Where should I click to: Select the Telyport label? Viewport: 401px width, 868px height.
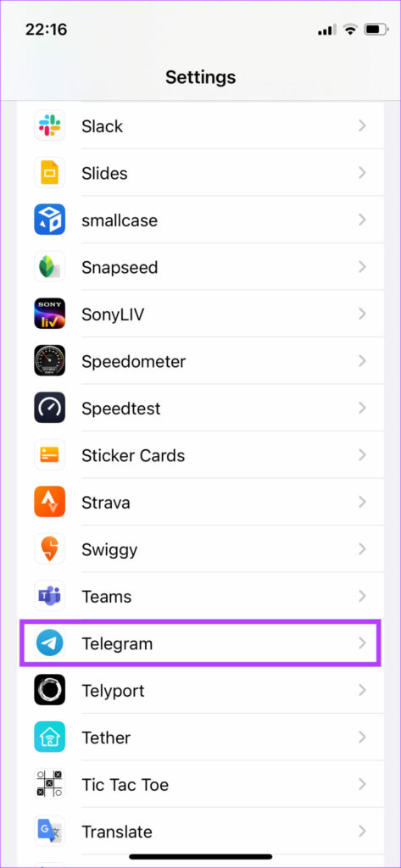(x=113, y=691)
